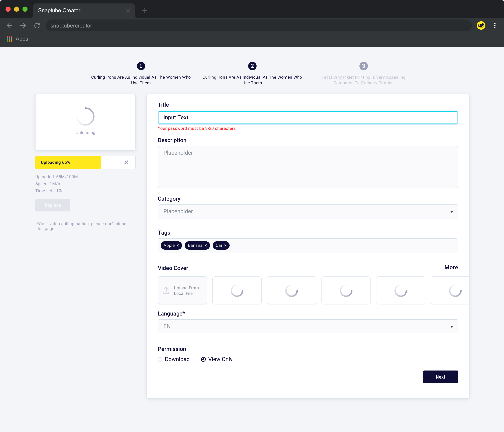
Task: Select the third loading video cover thumbnail
Action: point(346,290)
